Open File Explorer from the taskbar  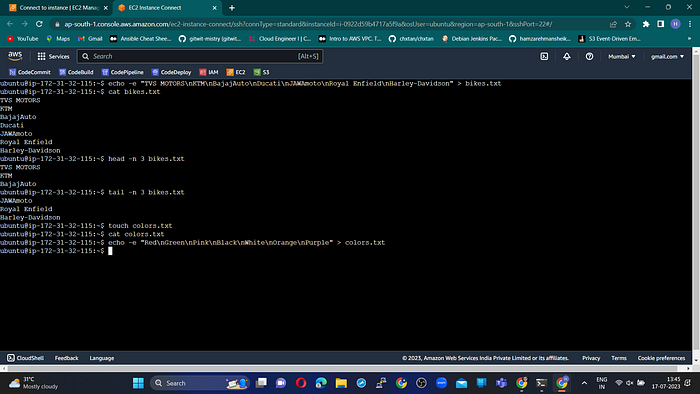[x=341, y=383]
